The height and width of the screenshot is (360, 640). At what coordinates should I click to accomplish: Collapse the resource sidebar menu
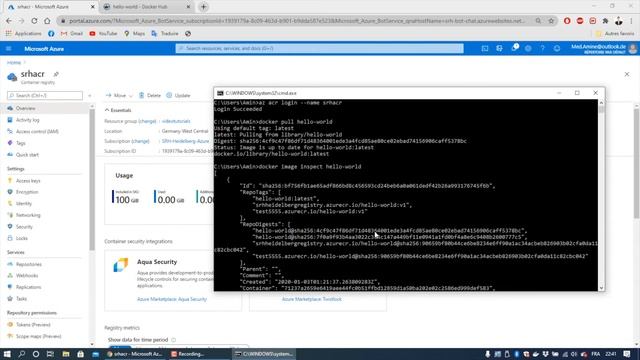coord(90,96)
